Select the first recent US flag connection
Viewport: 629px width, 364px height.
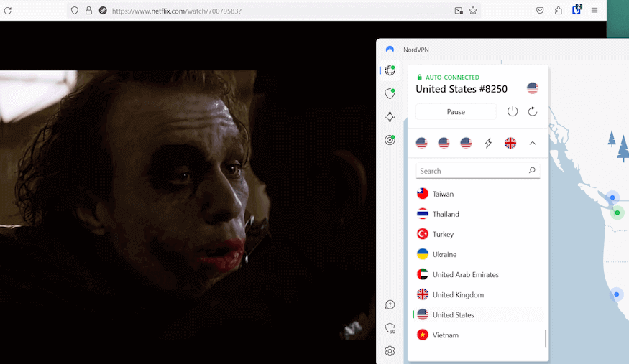coord(421,143)
